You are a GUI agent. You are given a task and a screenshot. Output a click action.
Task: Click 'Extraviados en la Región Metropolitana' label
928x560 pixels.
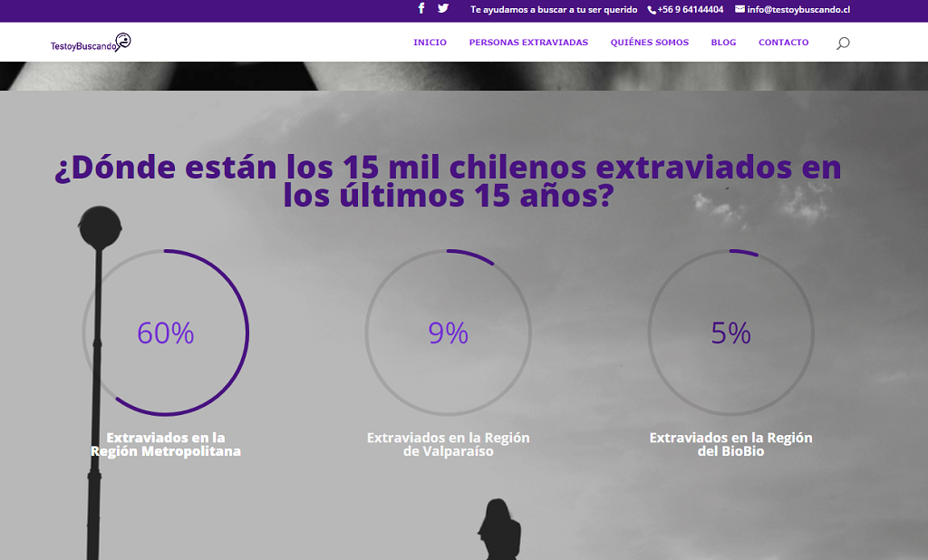click(x=166, y=445)
